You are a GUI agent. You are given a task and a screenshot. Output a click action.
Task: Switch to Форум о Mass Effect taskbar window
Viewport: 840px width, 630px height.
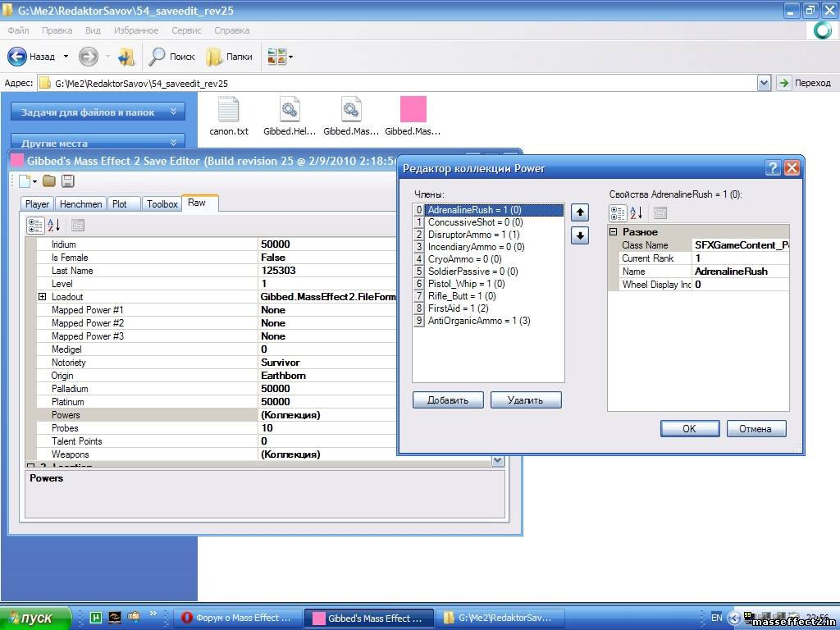pyautogui.click(x=238, y=618)
